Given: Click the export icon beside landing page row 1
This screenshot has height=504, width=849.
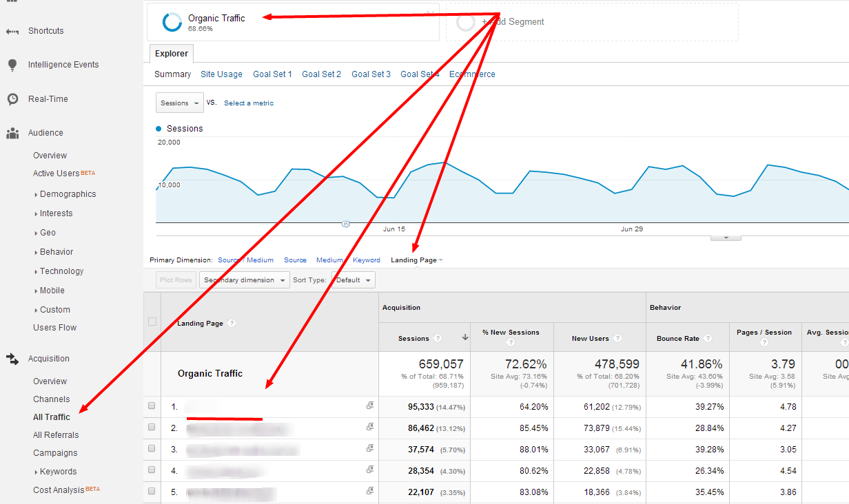Looking at the screenshot, I should (x=370, y=406).
